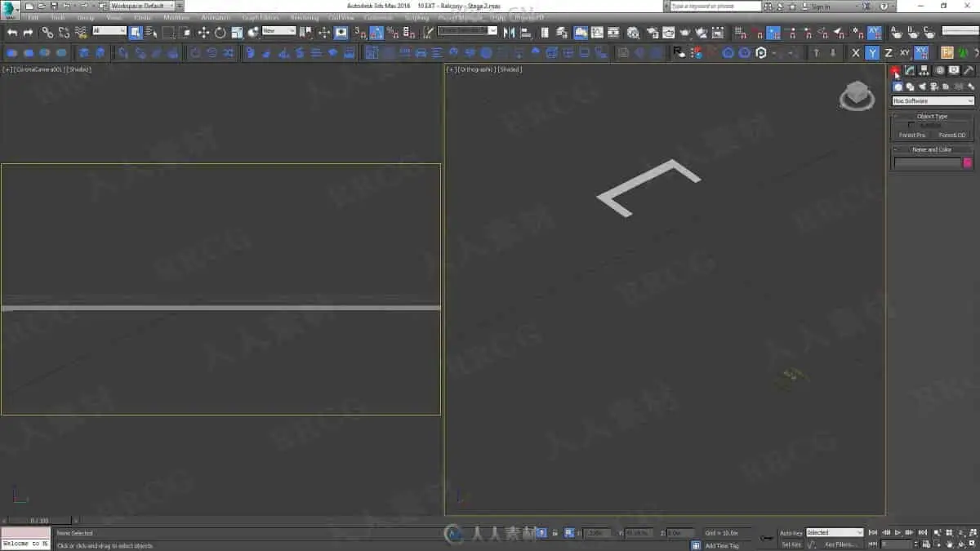Click the Mirror tool icon
980x551 pixels.
pyautogui.click(x=510, y=33)
